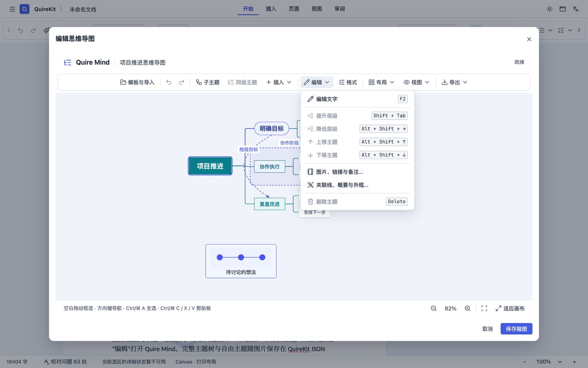Click the format painter icon in document toolbar
The width and height of the screenshot is (588, 368).
click(46, 30)
